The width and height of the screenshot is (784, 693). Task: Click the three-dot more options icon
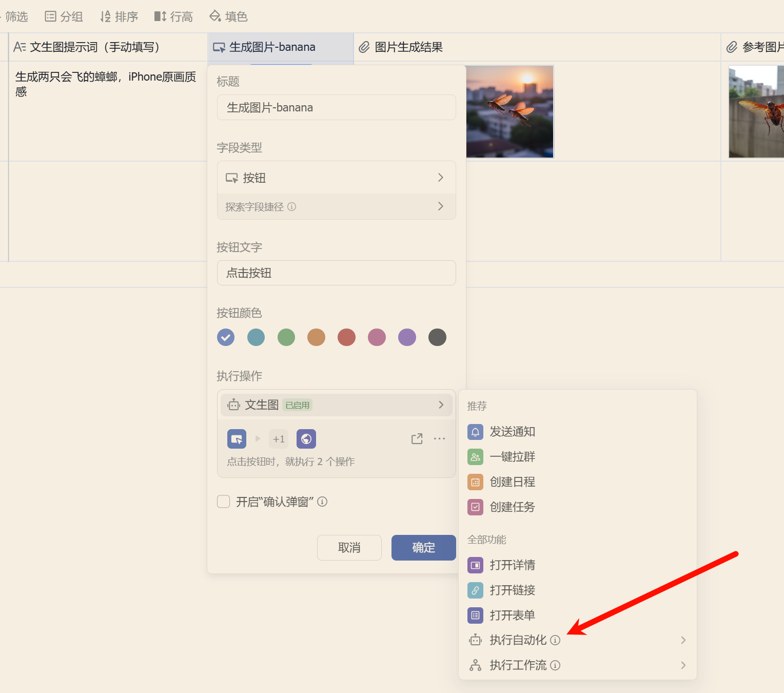[439, 439]
